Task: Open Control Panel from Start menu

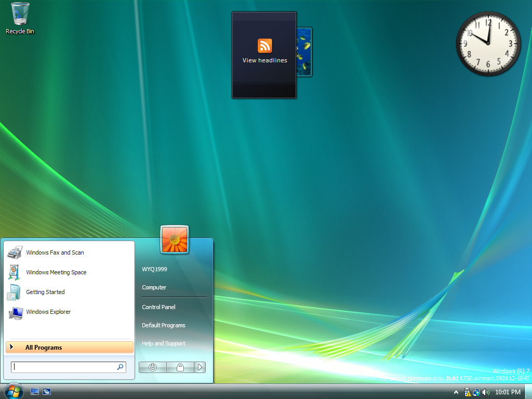Action: pyautogui.click(x=158, y=307)
